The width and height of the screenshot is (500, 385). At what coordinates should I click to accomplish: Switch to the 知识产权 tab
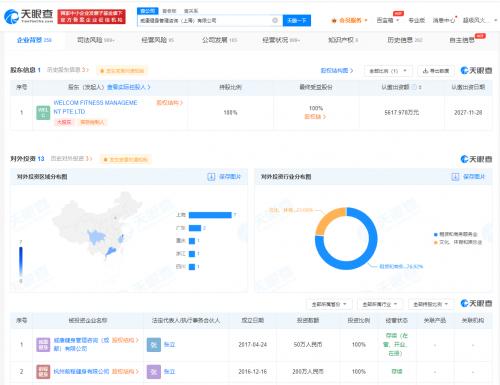343,40
